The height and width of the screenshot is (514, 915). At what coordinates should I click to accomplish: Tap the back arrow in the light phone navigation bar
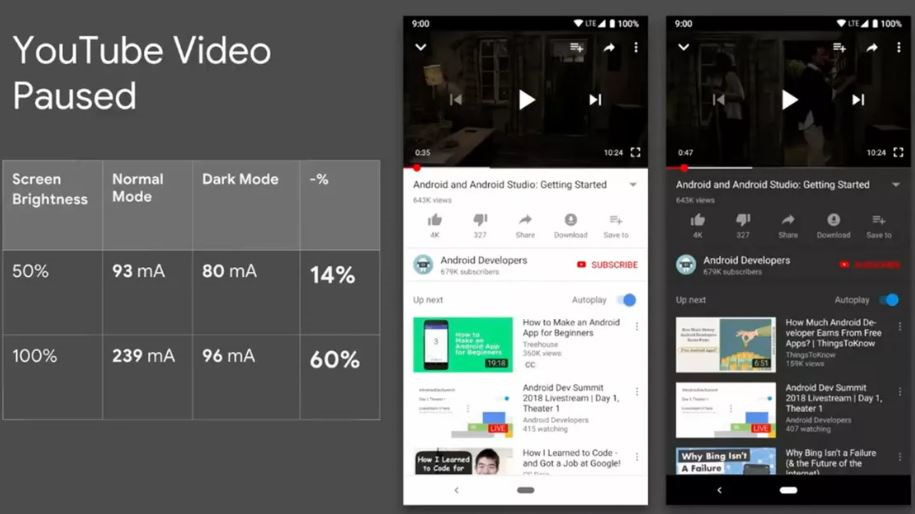pos(456,490)
